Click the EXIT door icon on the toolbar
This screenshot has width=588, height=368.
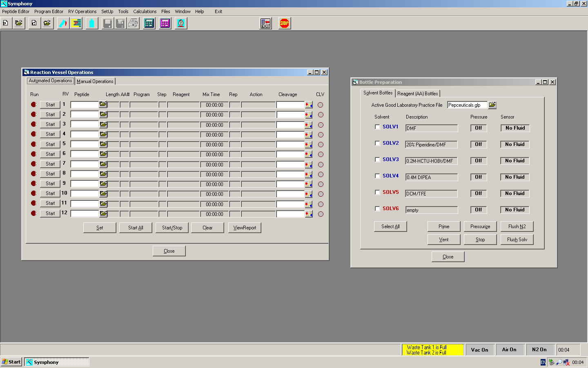265,23
